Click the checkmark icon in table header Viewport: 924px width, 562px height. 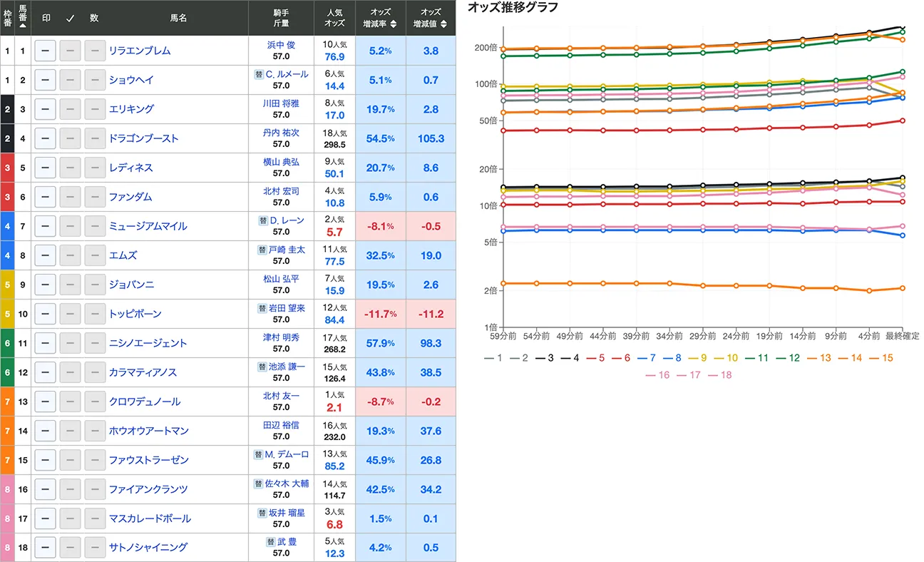coord(70,18)
